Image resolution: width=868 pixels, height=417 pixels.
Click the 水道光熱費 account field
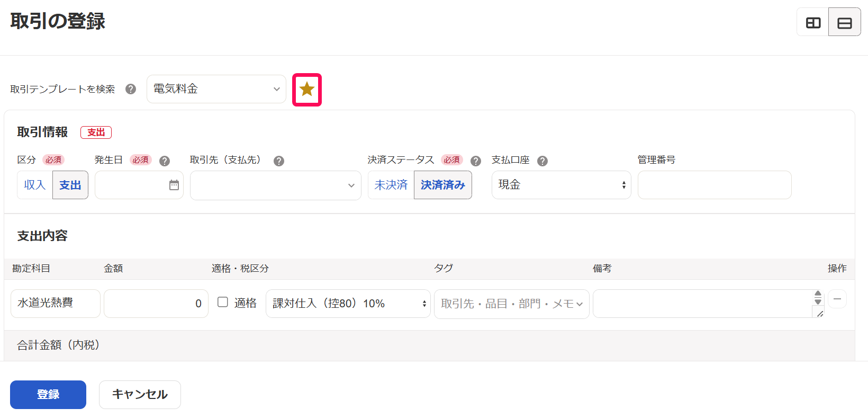[56, 304]
